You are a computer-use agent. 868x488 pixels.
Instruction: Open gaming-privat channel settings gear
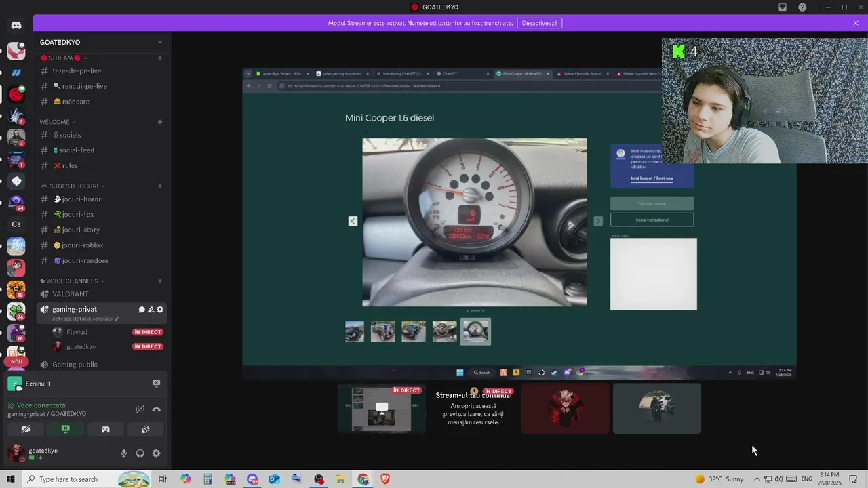click(160, 310)
